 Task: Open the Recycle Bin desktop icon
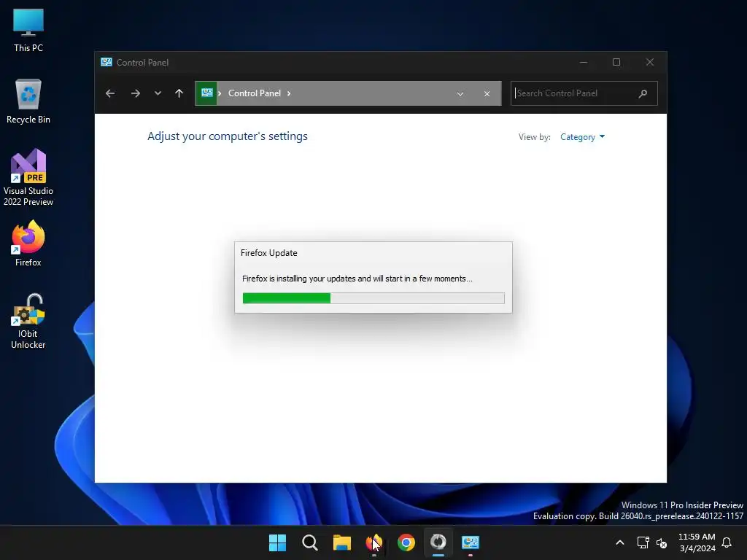coord(28,101)
